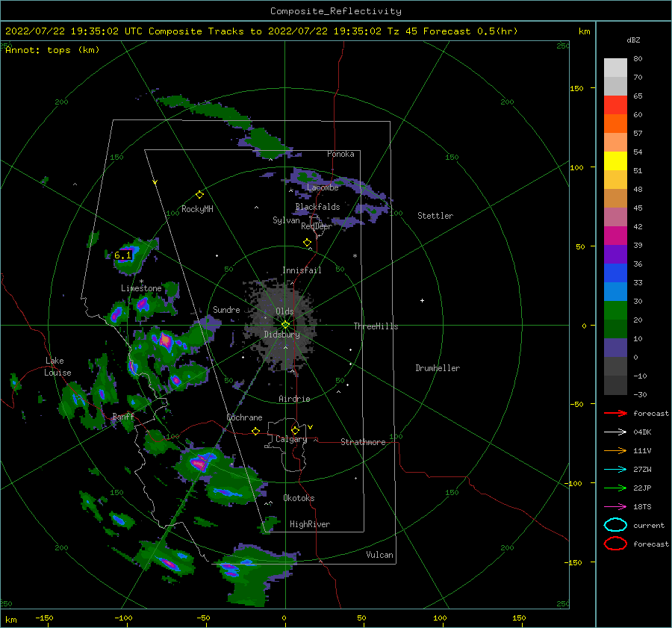
Task: Click the yellow diamond marker near RockyMH
Action: tap(199, 195)
